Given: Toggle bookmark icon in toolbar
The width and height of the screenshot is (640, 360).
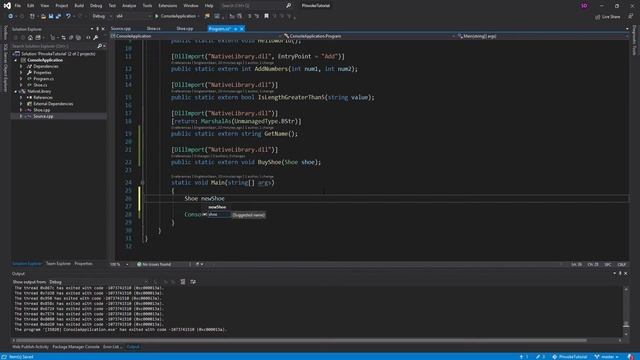Looking at the screenshot, I should point(267,16).
